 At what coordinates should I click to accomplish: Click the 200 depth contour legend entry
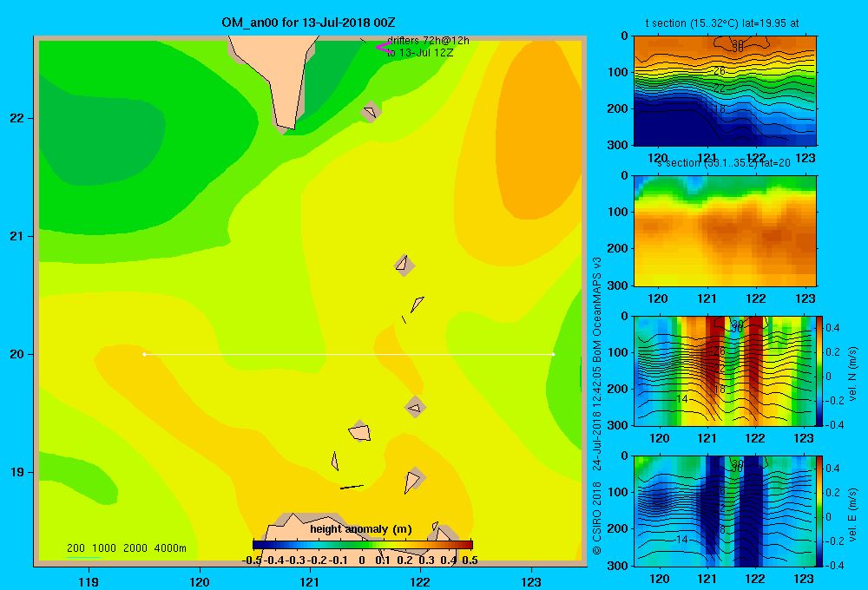pos(76,548)
